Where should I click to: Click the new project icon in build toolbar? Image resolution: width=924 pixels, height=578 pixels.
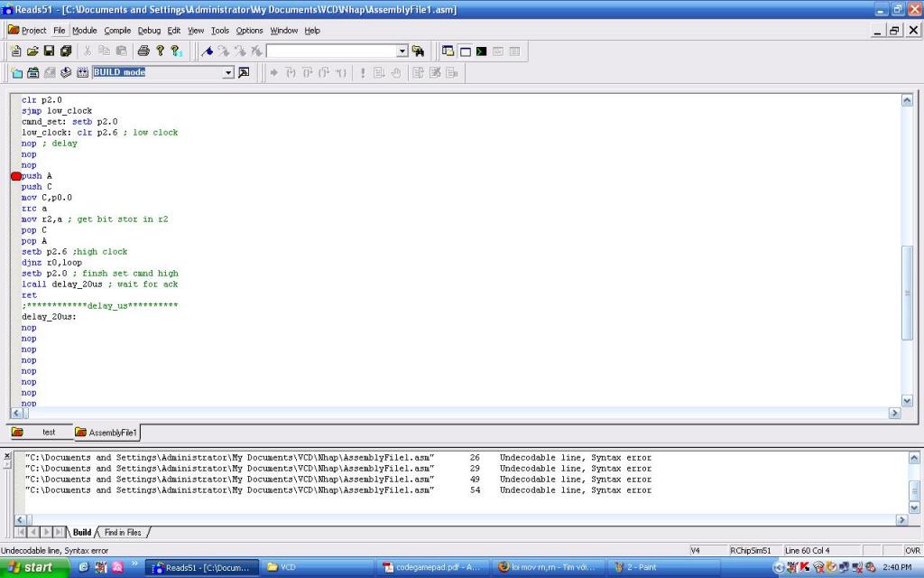(x=16, y=72)
